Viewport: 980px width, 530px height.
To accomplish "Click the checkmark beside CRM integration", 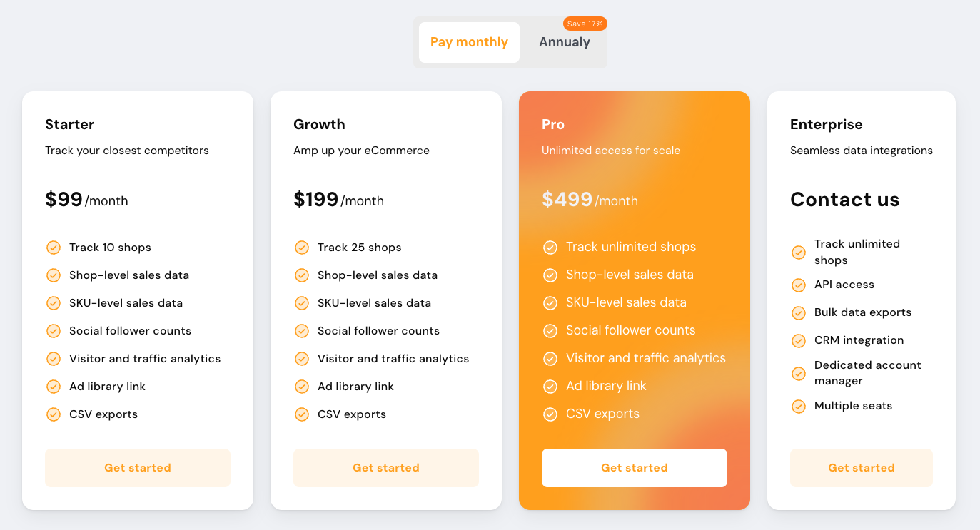I will (x=799, y=340).
